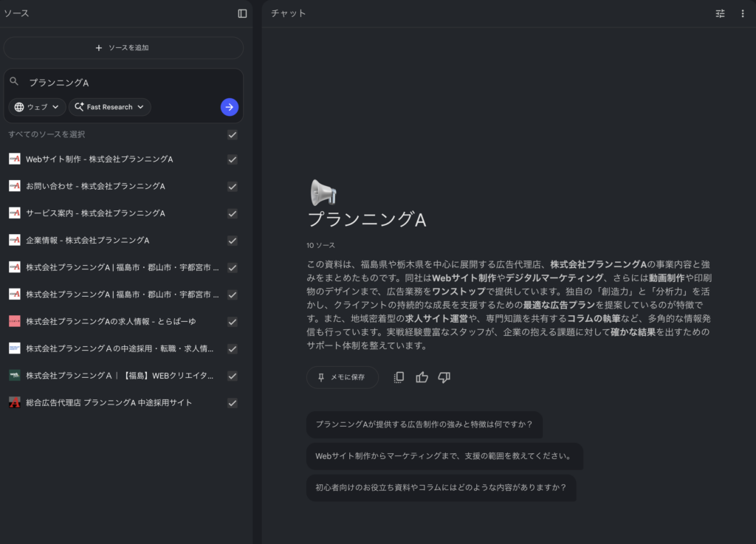Open the サービス案内 source item
The height and width of the screenshot is (544, 756).
95,213
